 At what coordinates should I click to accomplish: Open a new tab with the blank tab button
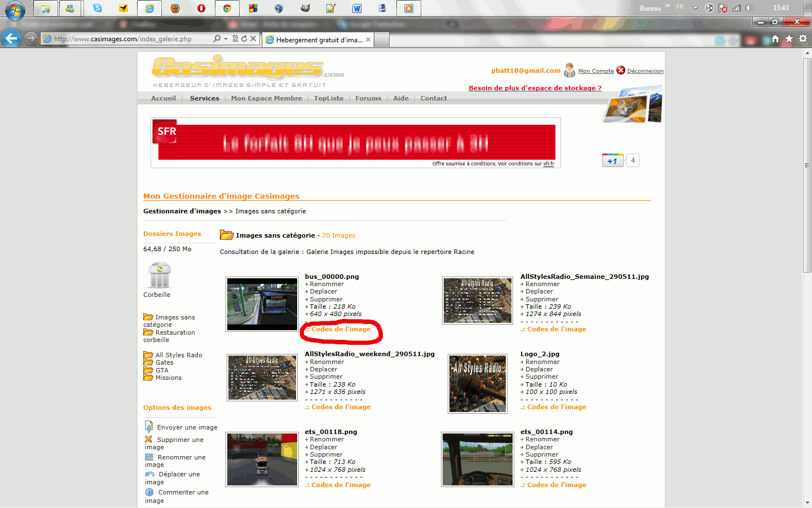pos(382,40)
